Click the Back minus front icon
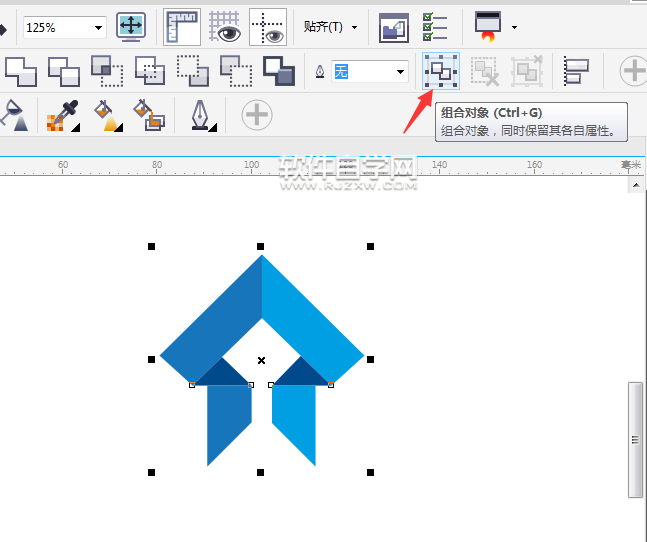Image resolution: width=647 pixels, height=542 pixels. click(x=236, y=71)
